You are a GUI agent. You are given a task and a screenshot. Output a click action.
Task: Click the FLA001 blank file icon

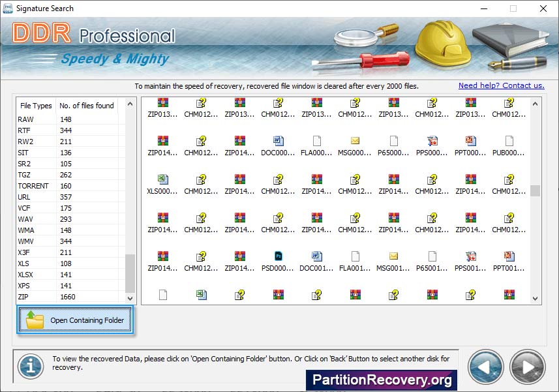tap(355, 256)
